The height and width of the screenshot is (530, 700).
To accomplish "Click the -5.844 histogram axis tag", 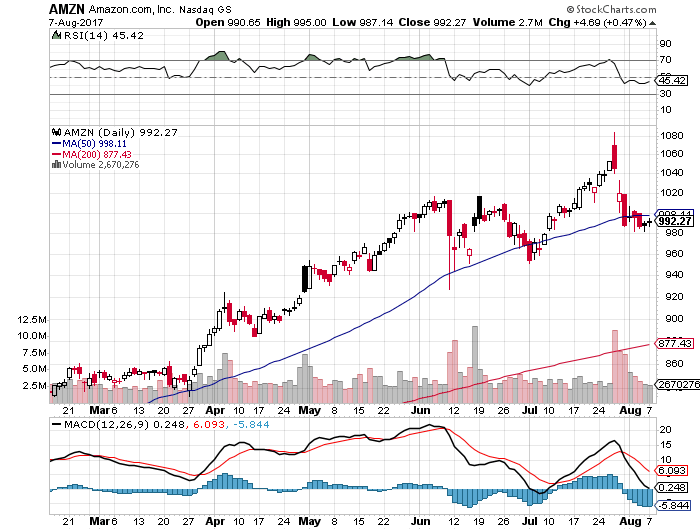I will [673, 505].
